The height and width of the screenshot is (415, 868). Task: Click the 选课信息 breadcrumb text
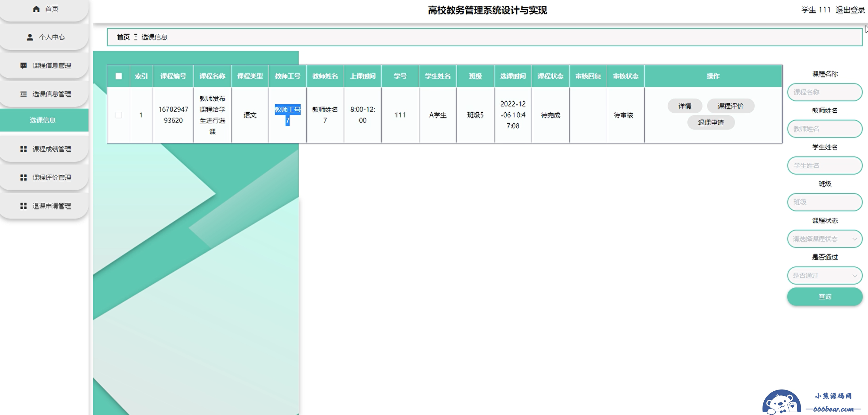pos(154,37)
